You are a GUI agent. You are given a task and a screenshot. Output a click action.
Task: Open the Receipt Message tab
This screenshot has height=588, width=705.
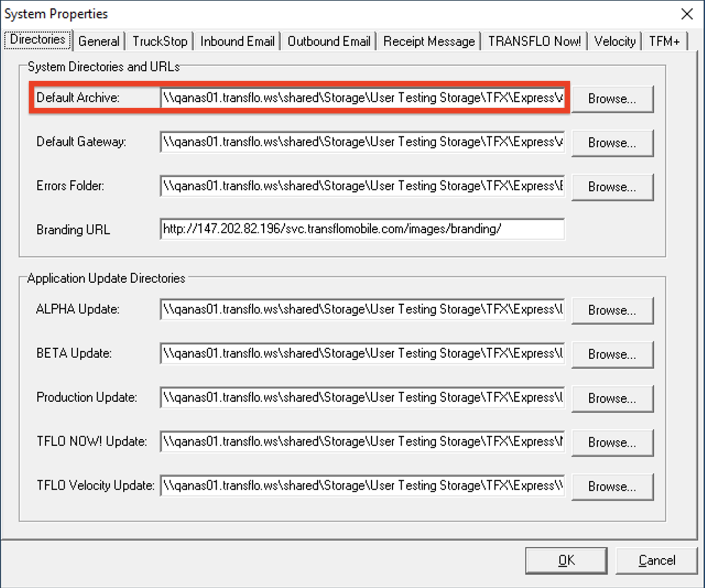pos(429,41)
